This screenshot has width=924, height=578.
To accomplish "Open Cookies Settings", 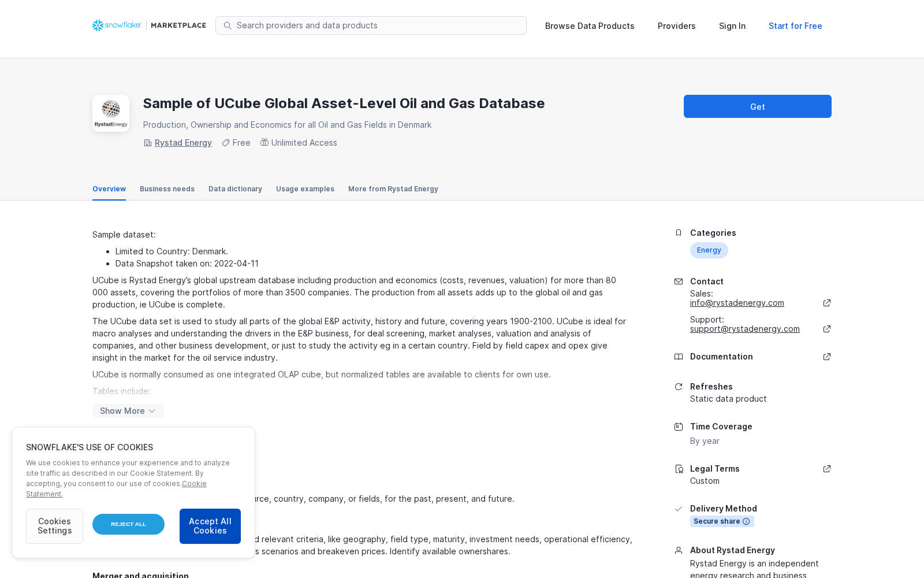I will [x=54, y=526].
